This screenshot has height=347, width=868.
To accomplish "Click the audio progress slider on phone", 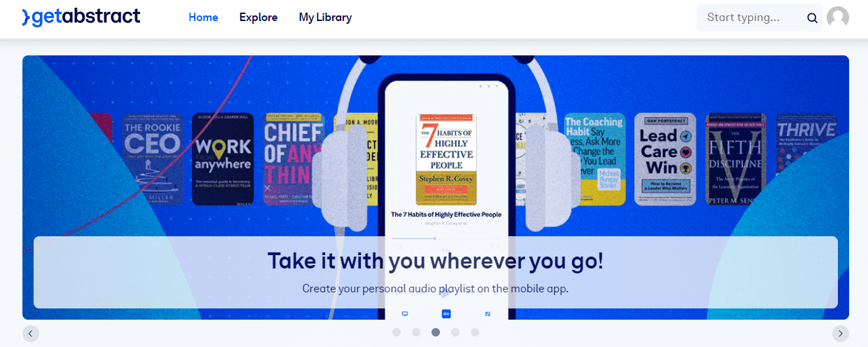I will click(446, 238).
